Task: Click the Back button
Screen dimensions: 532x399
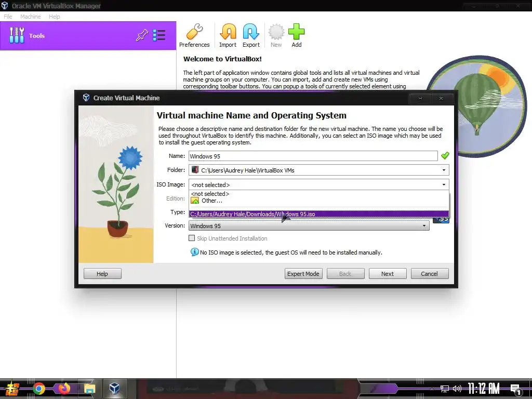Action: [345, 273]
